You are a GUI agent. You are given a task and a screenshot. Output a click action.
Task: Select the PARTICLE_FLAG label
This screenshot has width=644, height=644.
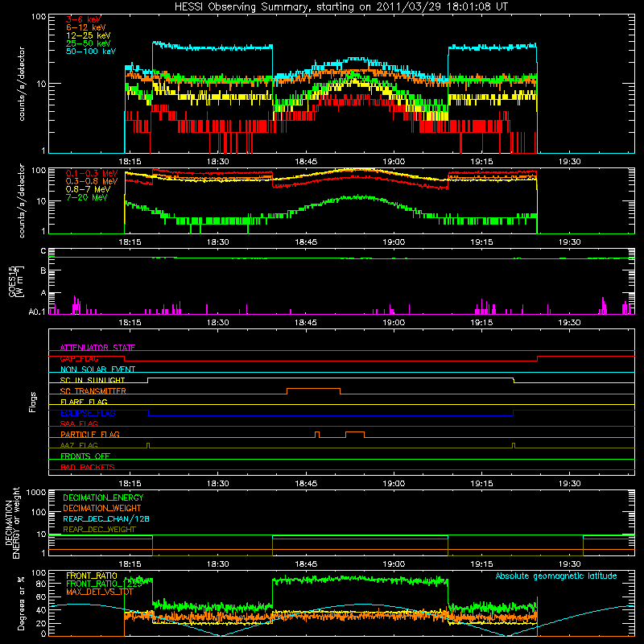point(90,434)
